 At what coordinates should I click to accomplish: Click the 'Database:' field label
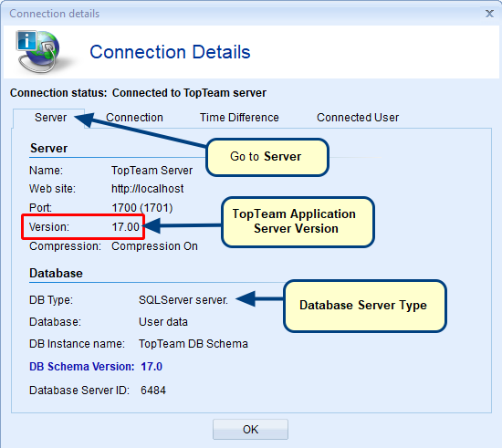pos(55,322)
